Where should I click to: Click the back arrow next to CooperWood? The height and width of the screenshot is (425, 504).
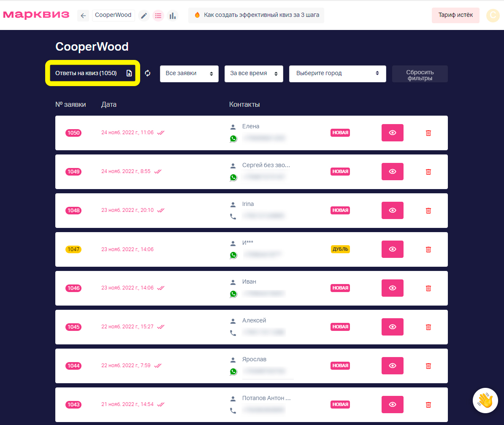click(83, 16)
